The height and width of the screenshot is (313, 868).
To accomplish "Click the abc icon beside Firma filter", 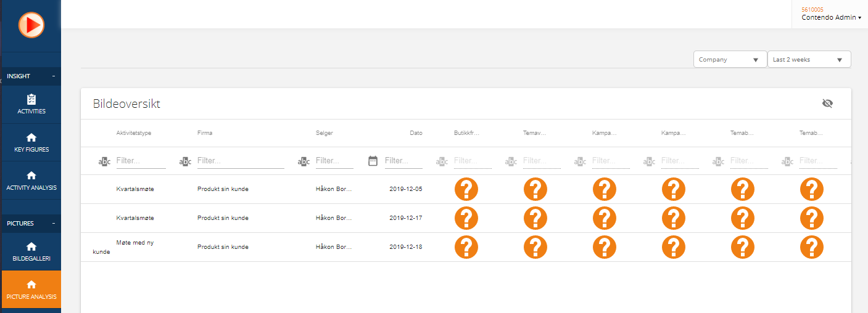I will [x=185, y=161].
